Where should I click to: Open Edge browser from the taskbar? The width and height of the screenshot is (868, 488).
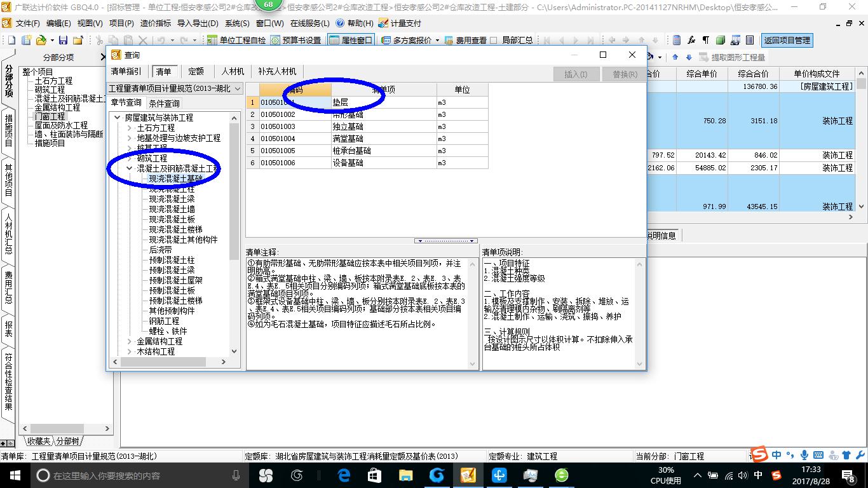click(344, 475)
